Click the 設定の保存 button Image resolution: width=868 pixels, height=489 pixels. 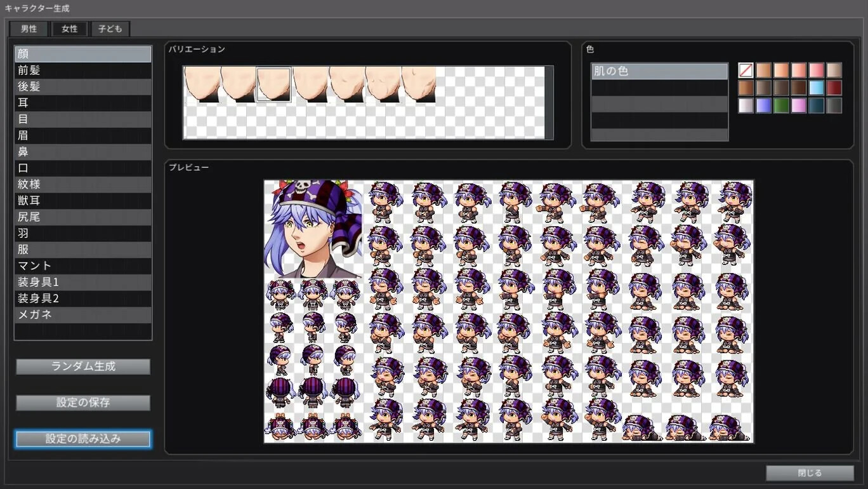[x=83, y=403]
